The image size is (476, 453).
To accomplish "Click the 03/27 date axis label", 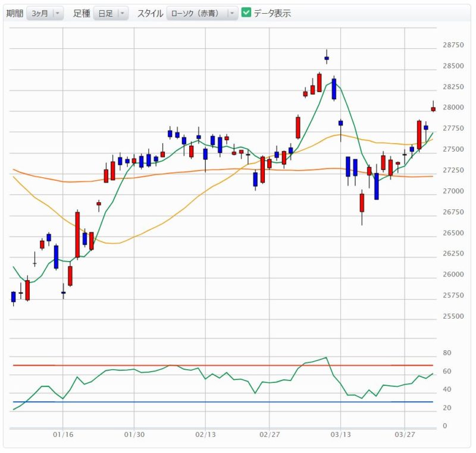I will coord(405,435).
